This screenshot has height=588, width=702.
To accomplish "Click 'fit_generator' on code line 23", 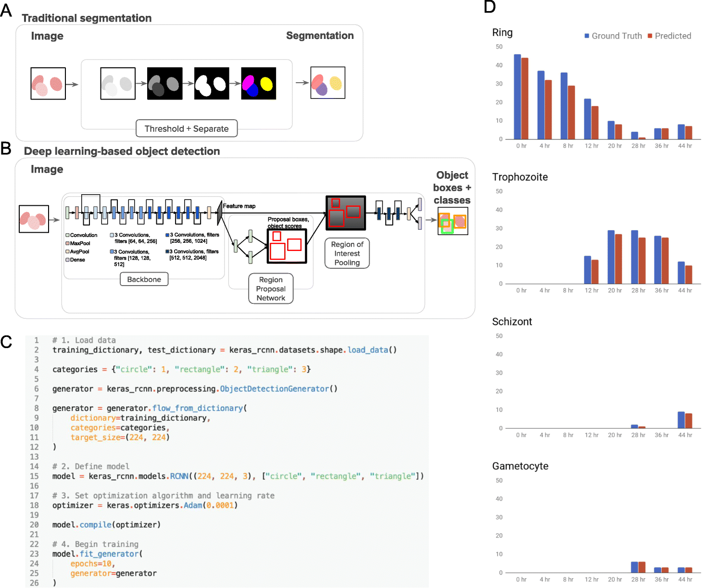I will pyautogui.click(x=109, y=554).
